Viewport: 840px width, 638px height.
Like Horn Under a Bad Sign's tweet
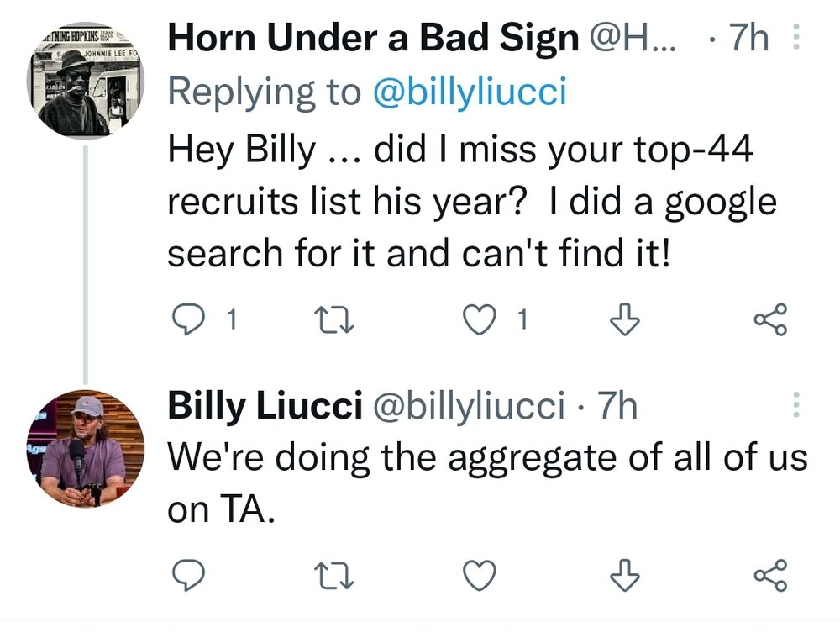click(x=478, y=319)
